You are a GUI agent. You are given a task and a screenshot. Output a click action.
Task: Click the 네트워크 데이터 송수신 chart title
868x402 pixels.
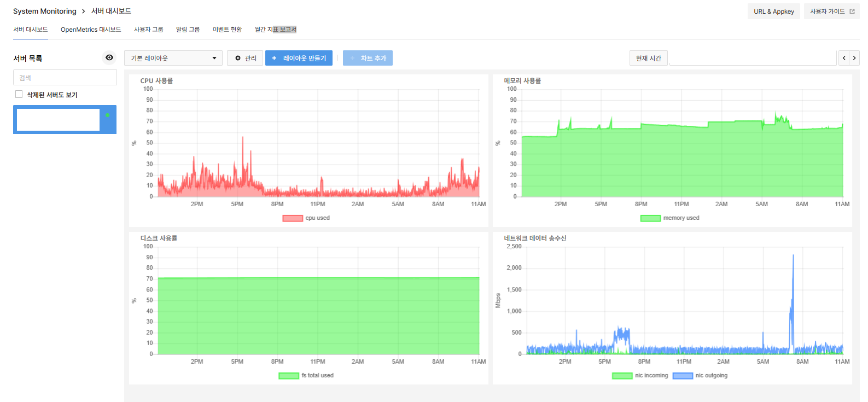click(535, 238)
